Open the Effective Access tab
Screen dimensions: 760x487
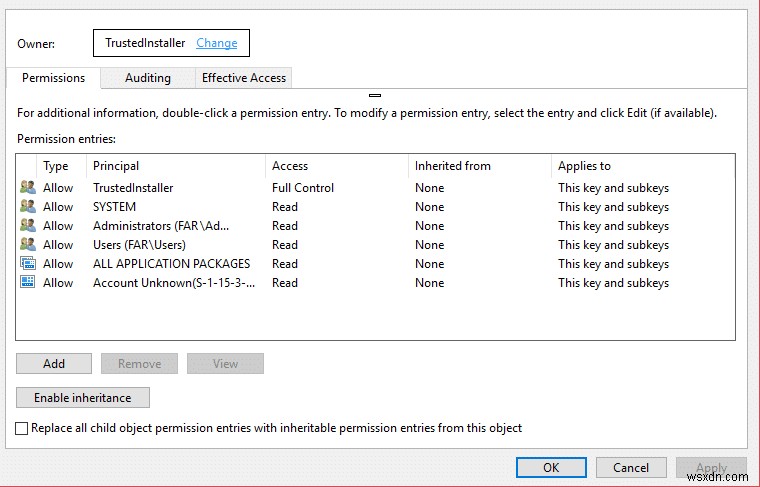tap(244, 78)
